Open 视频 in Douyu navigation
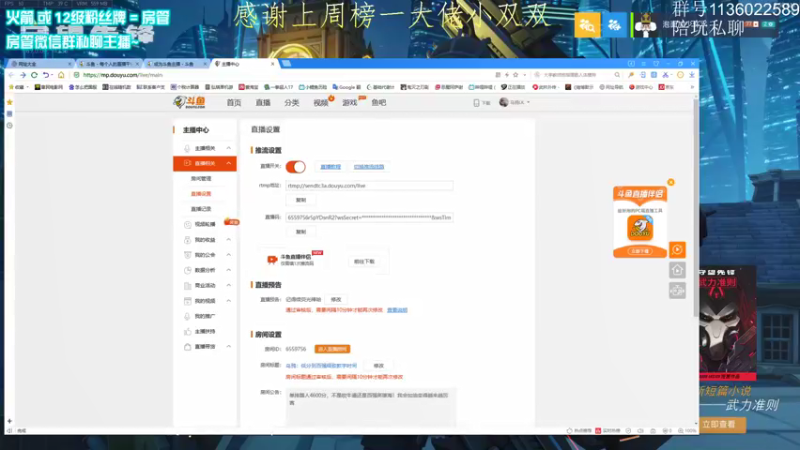Viewport: 800px width, 450px height. click(321, 103)
